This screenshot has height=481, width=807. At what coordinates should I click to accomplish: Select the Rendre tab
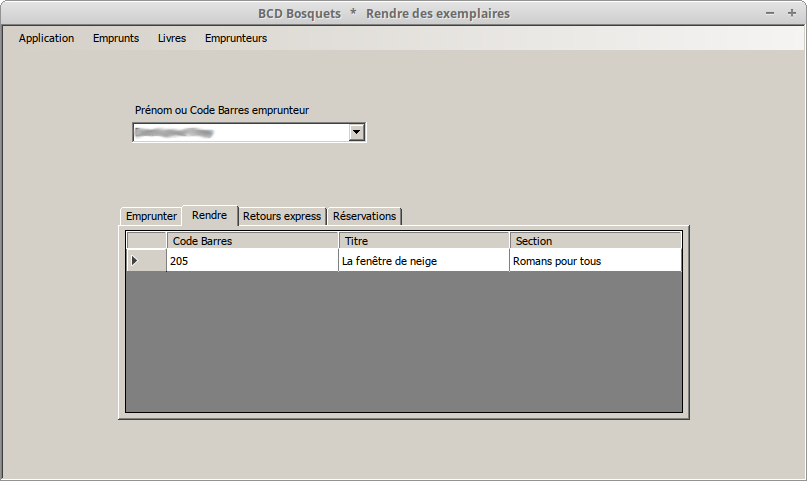210,215
